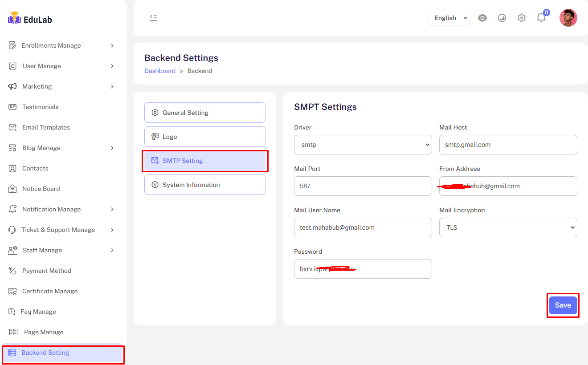Open the settings gear icon in header
The image size is (588, 365).
click(522, 18)
